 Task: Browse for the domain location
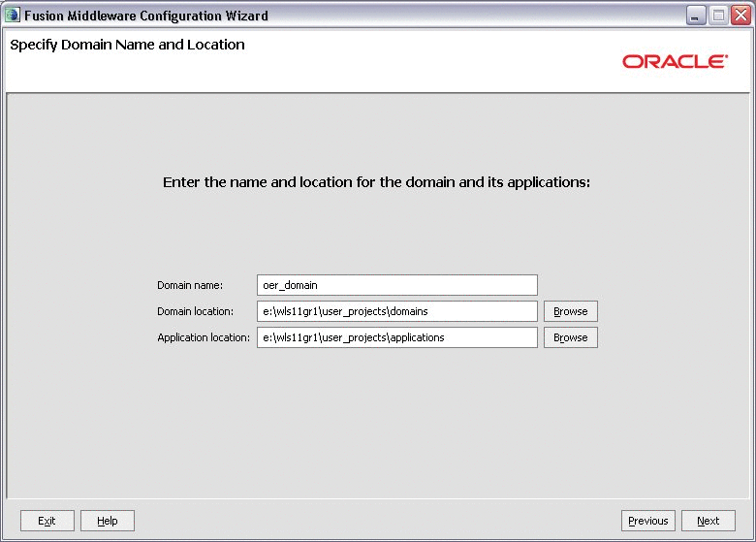pyautogui.click(x=570, y=311)
